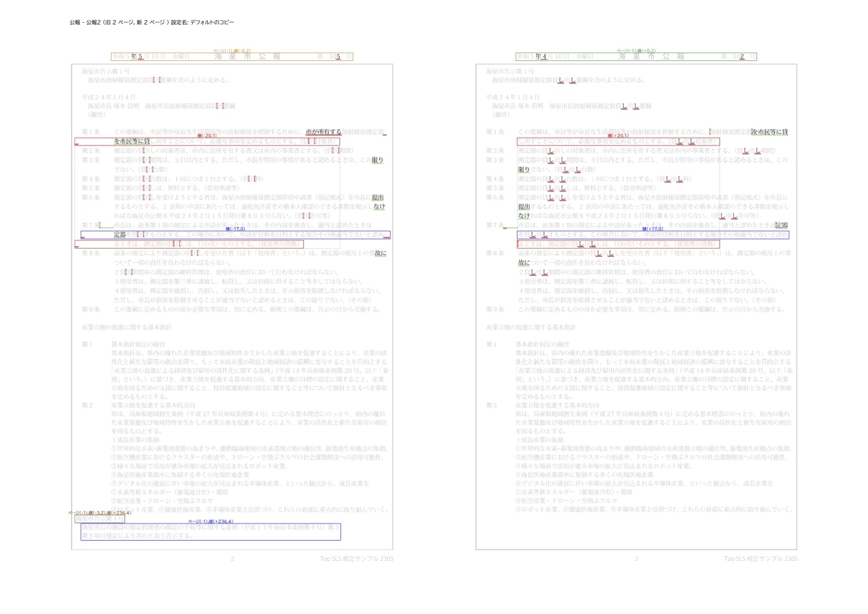Click the left page number 2 footer
This screenshot has height=614, width=868.
pyautogui.click(x=232, y=559)
